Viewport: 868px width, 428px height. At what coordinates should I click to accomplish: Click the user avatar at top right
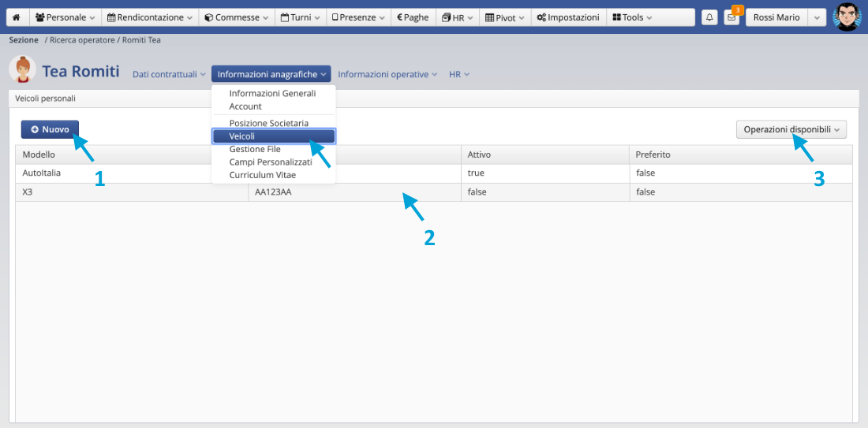846,17
